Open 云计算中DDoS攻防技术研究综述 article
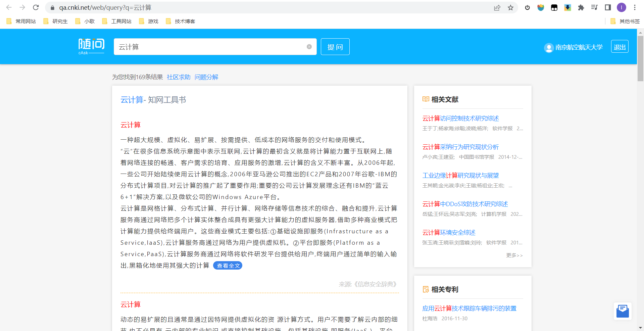The image size is (644, 331). pyautogui.click(x=465, y=204)
